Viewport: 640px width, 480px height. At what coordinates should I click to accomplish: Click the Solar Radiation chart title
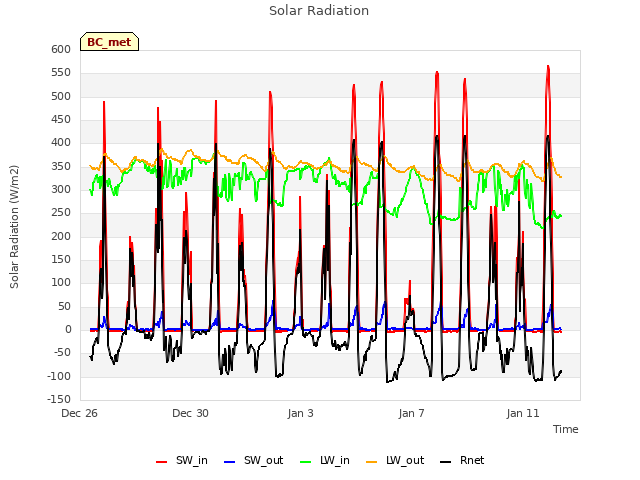click(319, 11)
